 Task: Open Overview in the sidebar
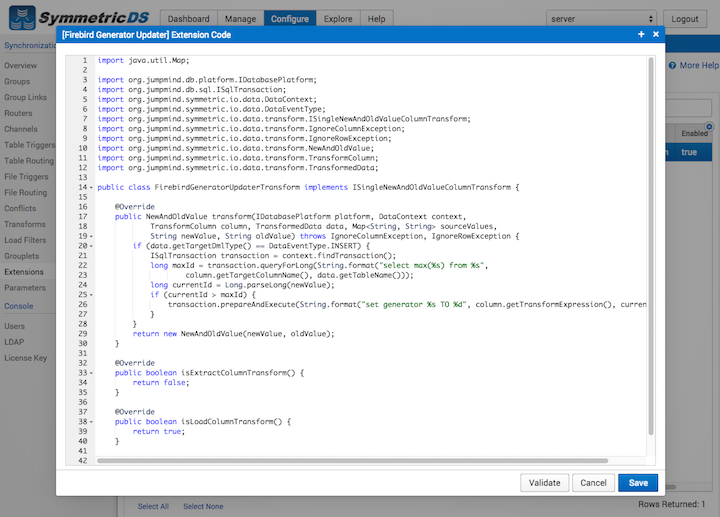click(21, 66)
